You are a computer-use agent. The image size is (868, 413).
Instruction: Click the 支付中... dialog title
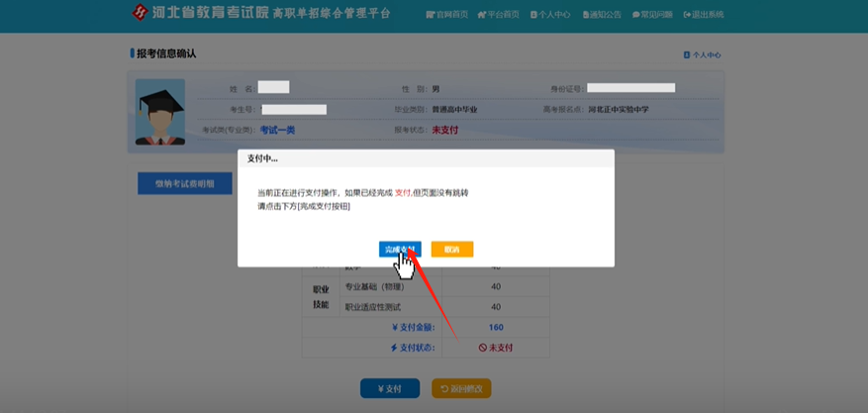262,158
